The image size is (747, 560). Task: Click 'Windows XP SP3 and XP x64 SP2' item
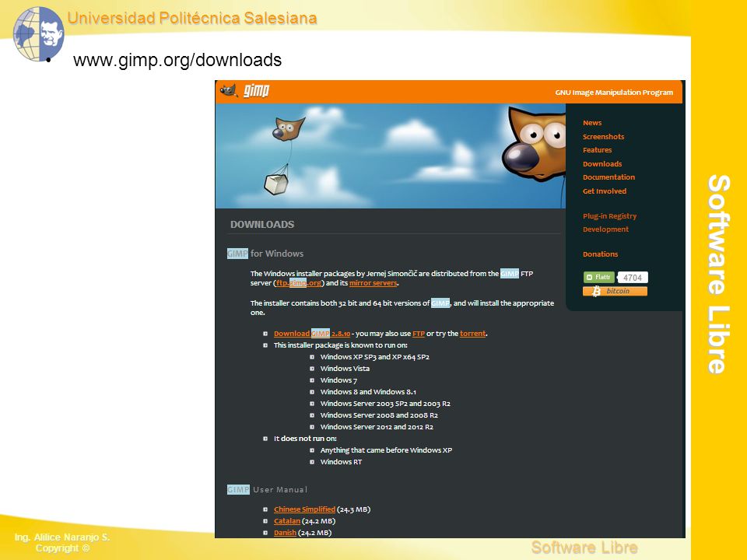374,357
